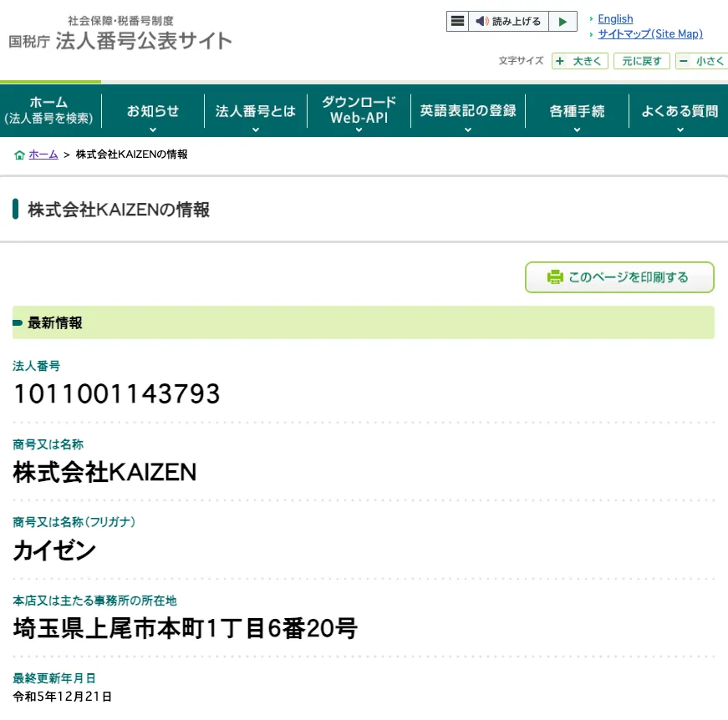Open the お知らせ menu
The width and height of the screenshot is (728, 720).
(x=153, y=110)
